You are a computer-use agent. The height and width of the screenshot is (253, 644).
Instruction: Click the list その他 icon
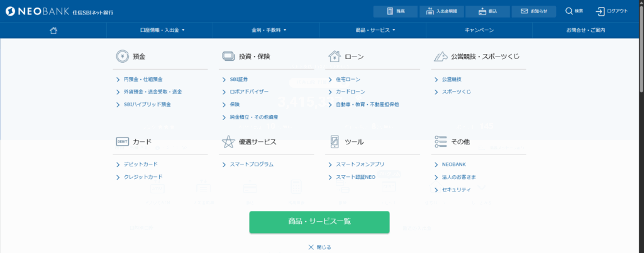point(440,142)
